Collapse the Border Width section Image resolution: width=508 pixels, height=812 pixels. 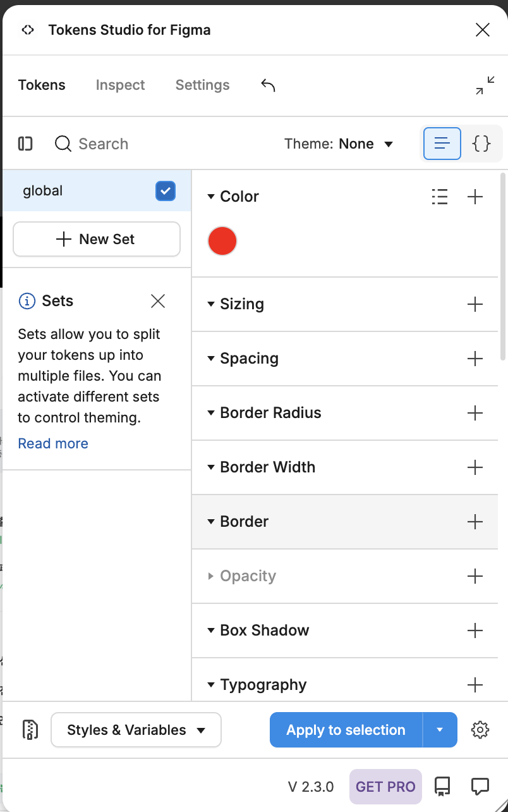pyautogui.click(x=211, y=467)
